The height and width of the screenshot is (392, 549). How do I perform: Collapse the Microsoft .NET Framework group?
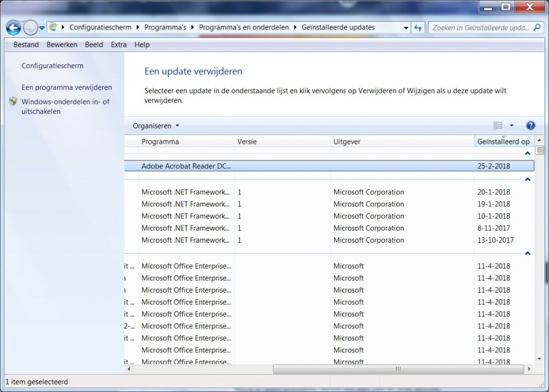click(528, 180)
